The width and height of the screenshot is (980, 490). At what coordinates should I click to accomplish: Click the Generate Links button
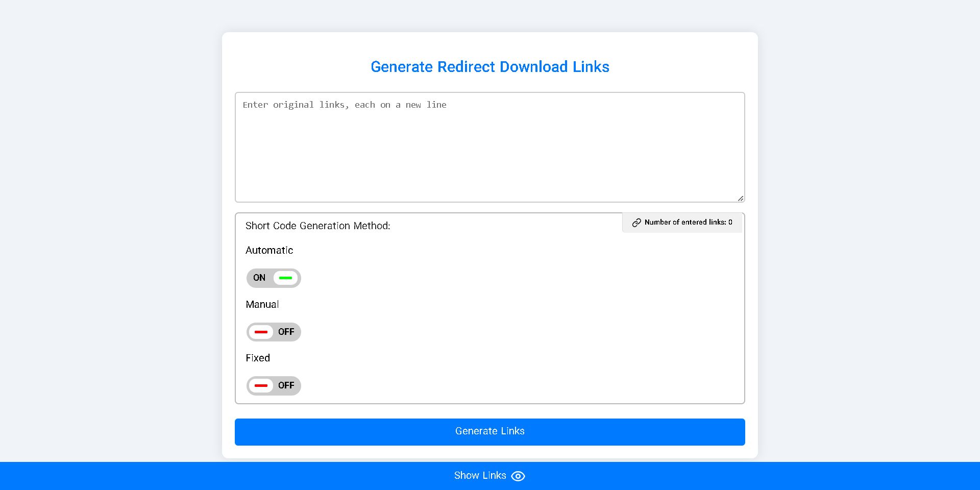pyautogui.click(x=489, y=431)
